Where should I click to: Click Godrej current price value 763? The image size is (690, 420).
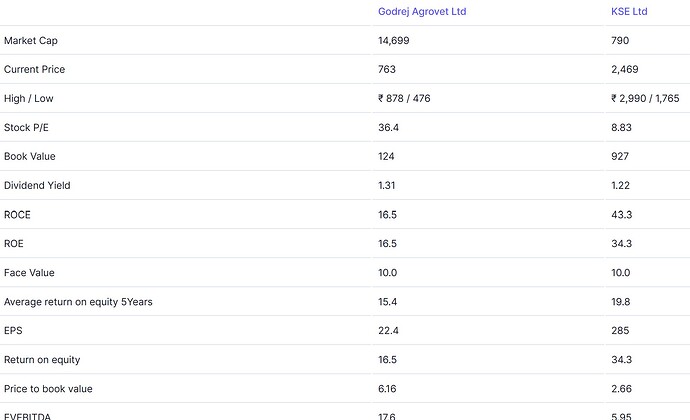(387, 70)
